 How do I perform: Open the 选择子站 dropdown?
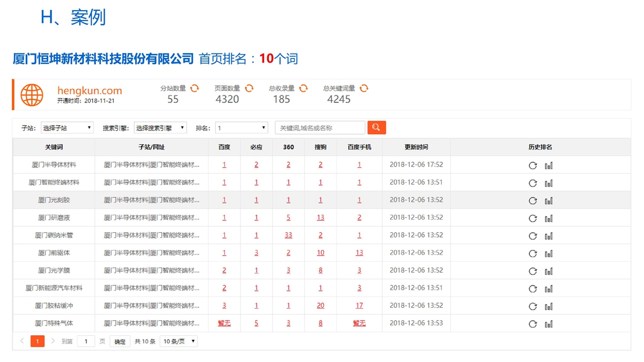point(67,128)
